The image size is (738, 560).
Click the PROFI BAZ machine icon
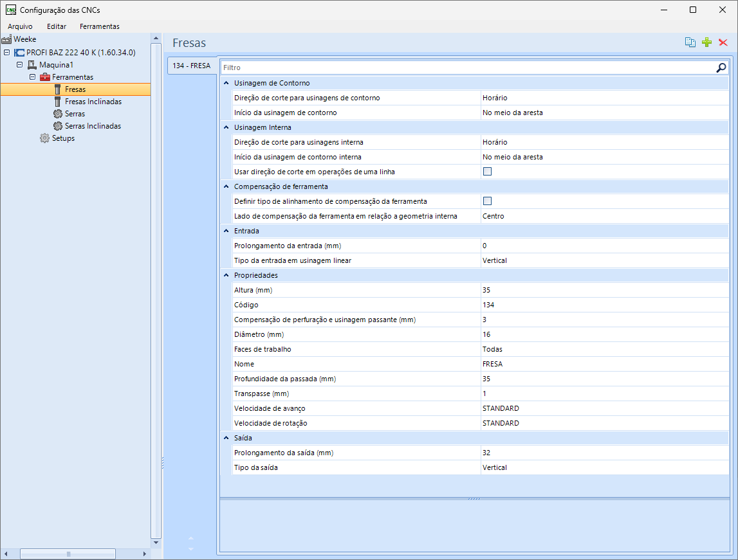(19, 53)
